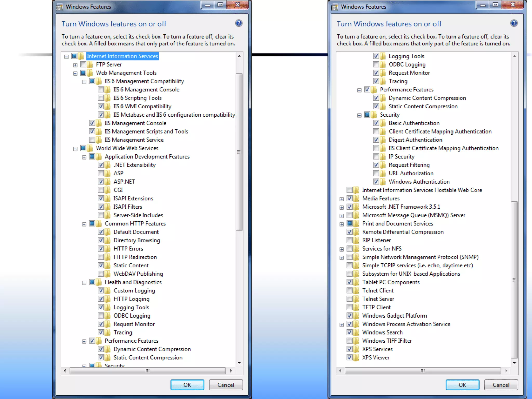
Task: Tick the URL Authorization checkbox
Action: (376, 173)
